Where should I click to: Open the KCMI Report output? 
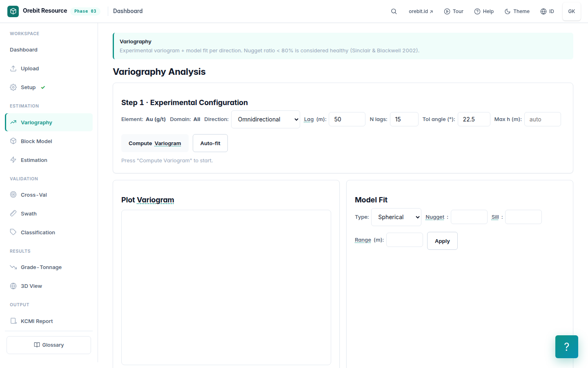click(x=49, y=321)
